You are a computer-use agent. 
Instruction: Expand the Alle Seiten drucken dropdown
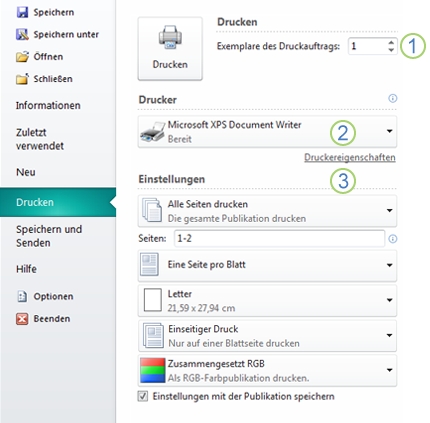click(x=389, y=210)
